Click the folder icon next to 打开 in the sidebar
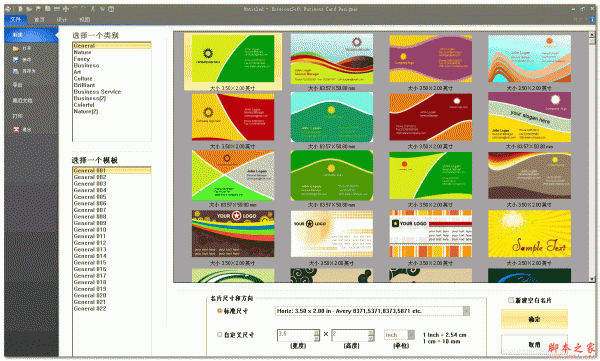 pos(16,49)
